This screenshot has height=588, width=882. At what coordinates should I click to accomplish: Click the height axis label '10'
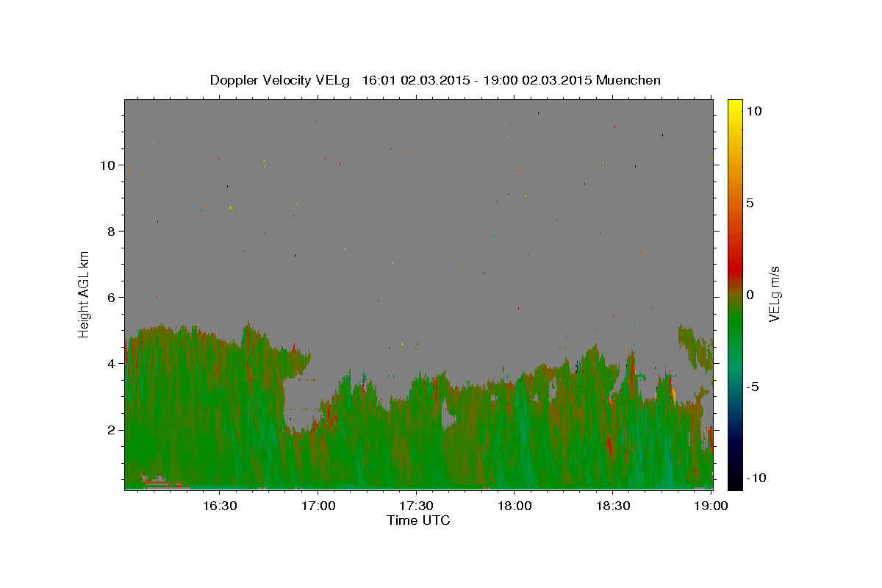coord(107,165)
